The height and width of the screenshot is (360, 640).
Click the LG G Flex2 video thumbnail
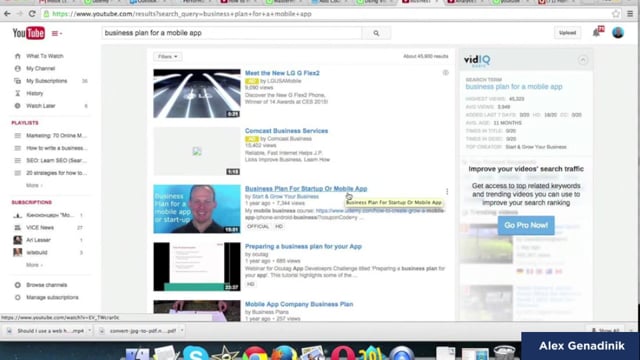[197, 93]
